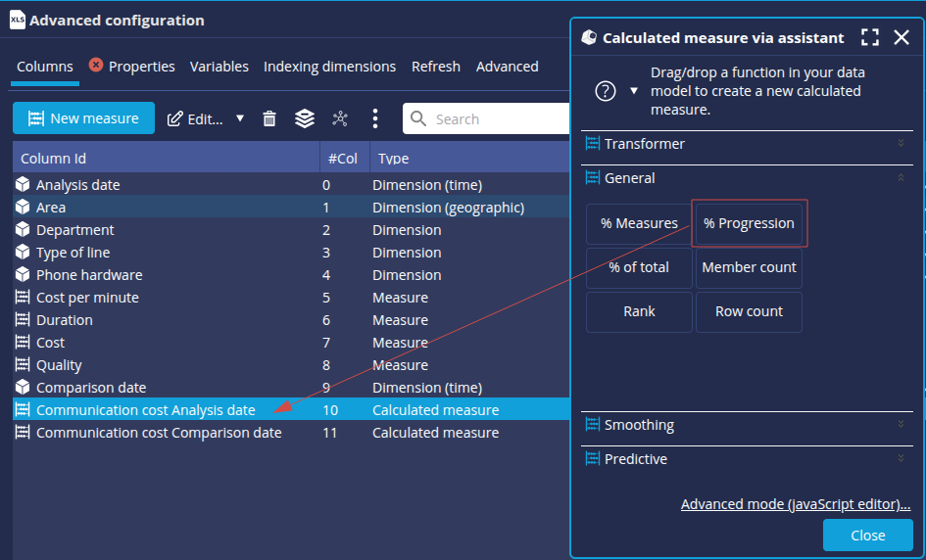Open the three-dot more options menu

[x=375, y=118]
